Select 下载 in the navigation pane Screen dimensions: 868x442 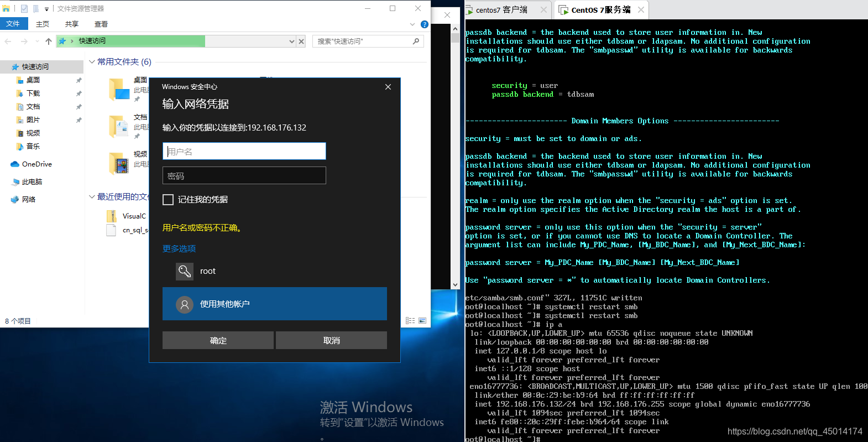[x=33, y=93]
